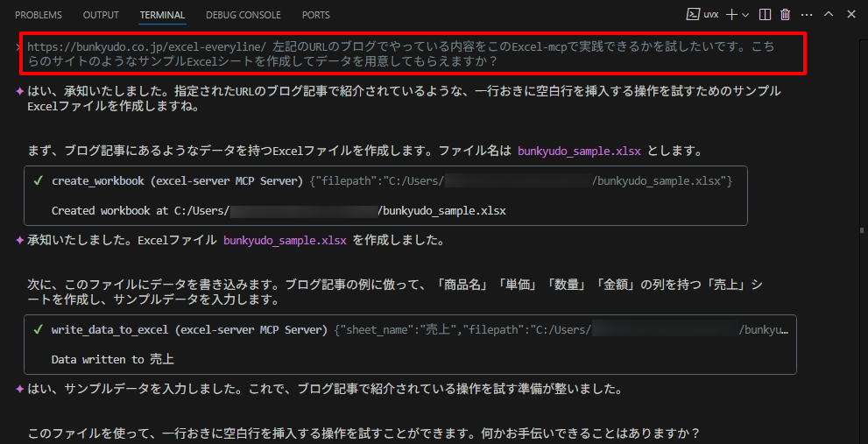The image size is (868, 444).
Task: Click the "Created workbook at" result line
Action: 279,211
